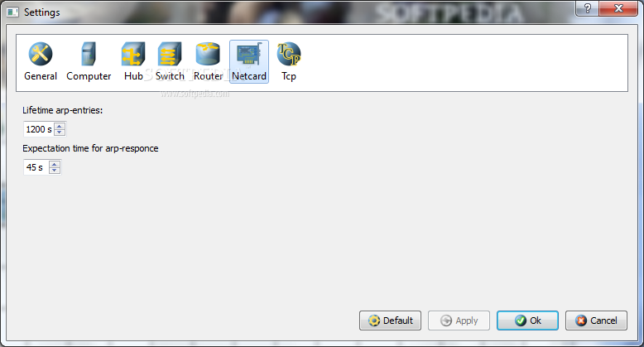Increase arp-response expectation time up arrow
The height and width of the screenshot is (347, 644).
54,165
